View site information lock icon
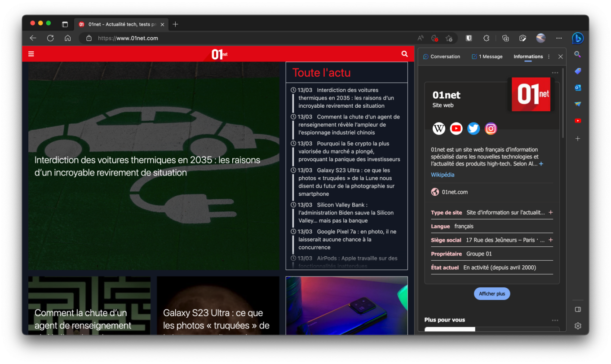 click(x=89, y=38)
